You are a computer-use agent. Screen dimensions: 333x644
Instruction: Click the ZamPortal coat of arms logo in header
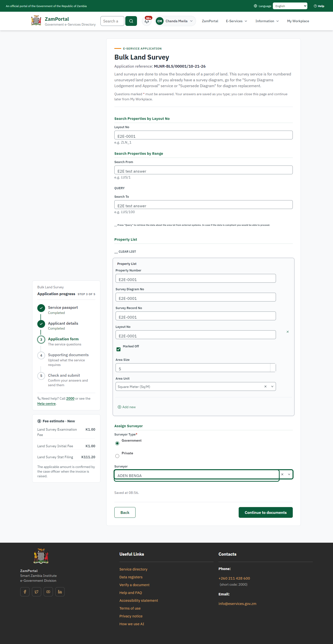36,21
